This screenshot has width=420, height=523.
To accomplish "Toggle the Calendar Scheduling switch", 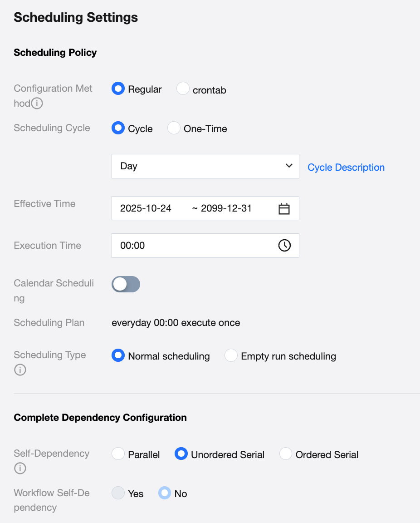I will click(126, 284).
